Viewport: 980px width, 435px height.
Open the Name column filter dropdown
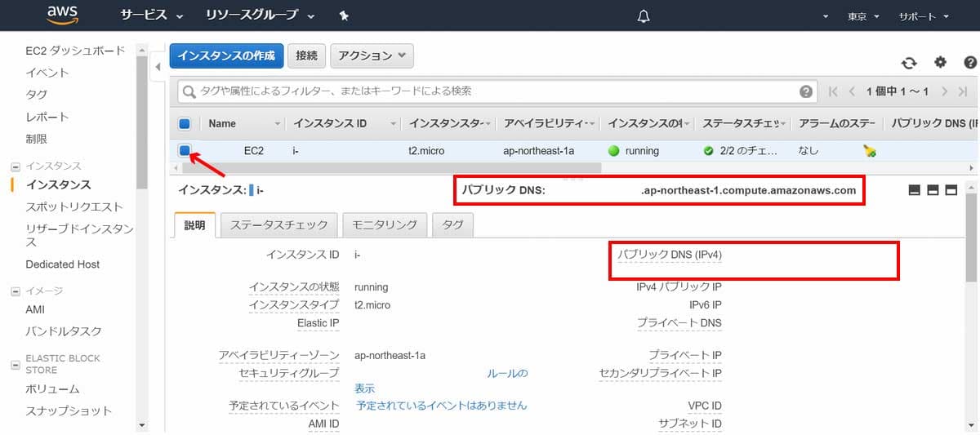point(278,124)
